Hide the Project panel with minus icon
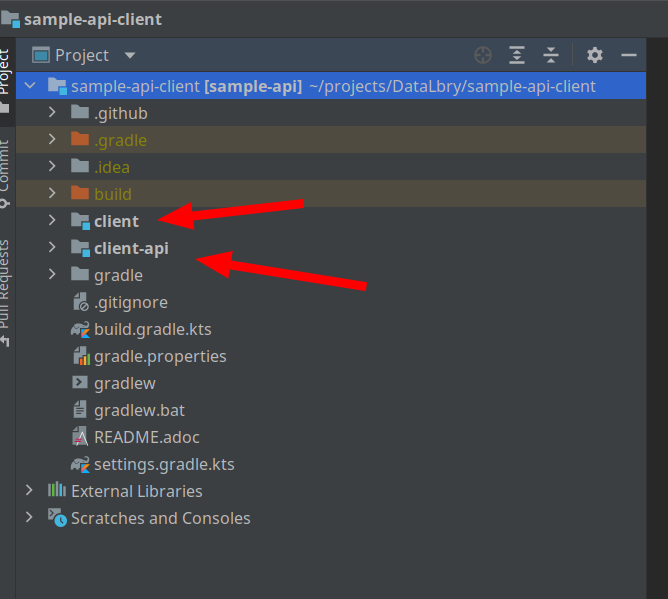 point(629,55)
